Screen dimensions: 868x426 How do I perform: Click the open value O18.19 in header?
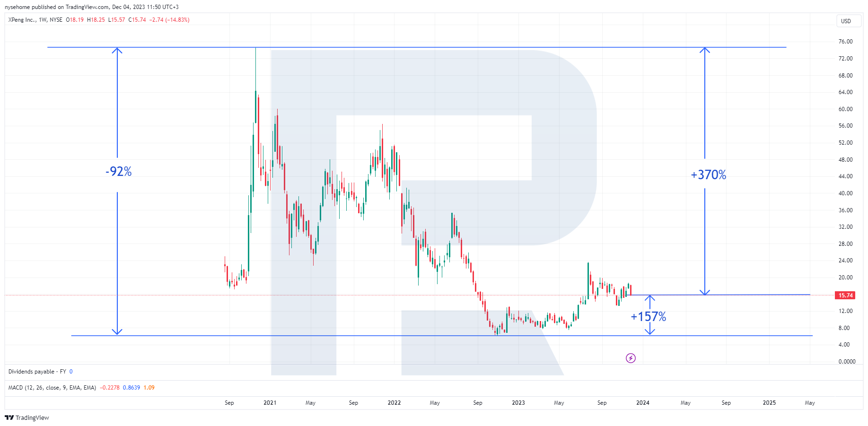pos(75,20)
